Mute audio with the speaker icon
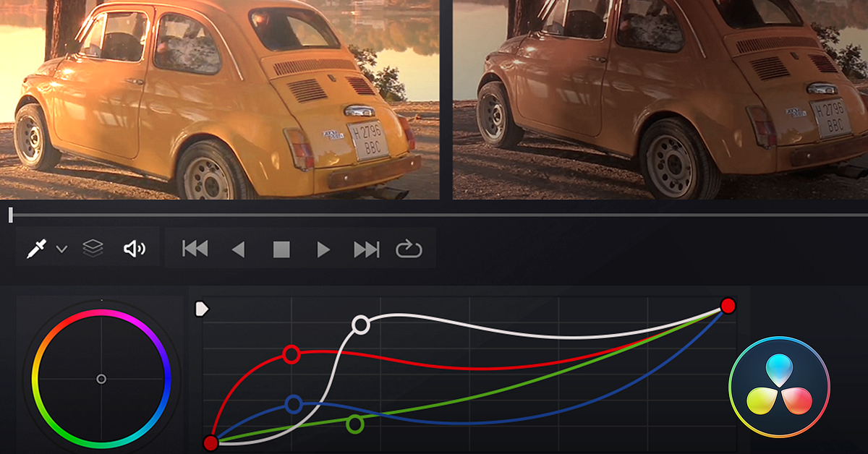The height and width of the screenshot is (454, 868). coord(134,247)
